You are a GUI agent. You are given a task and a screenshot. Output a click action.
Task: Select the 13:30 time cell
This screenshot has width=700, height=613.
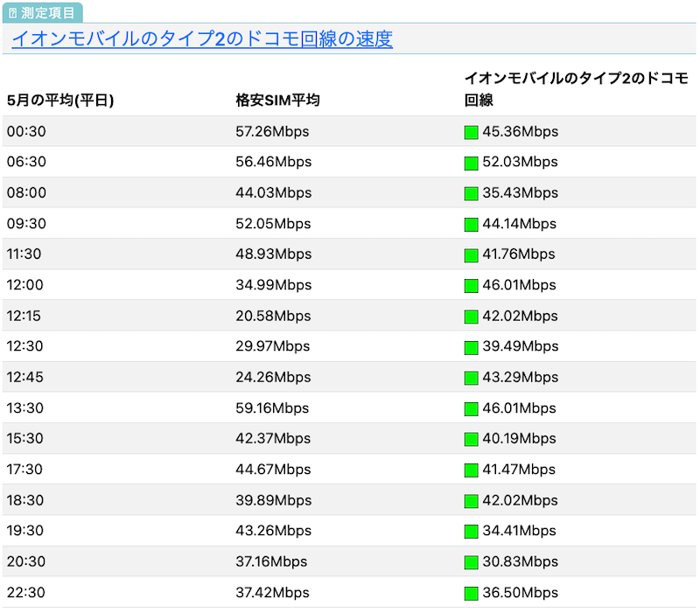(x=25, y=408)
